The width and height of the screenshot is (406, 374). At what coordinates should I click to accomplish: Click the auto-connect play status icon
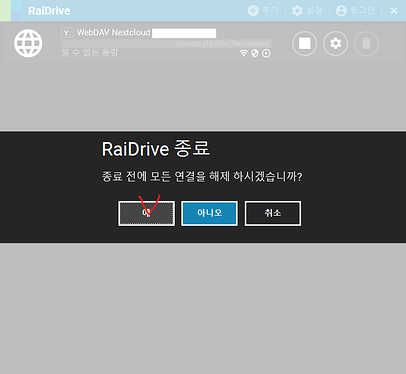(x=266, y=53)
